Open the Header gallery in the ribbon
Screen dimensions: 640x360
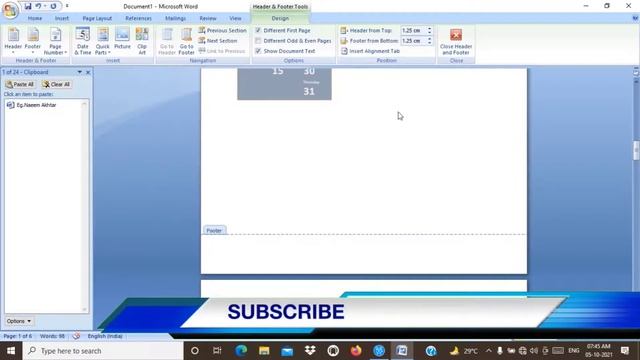[13, 40]
